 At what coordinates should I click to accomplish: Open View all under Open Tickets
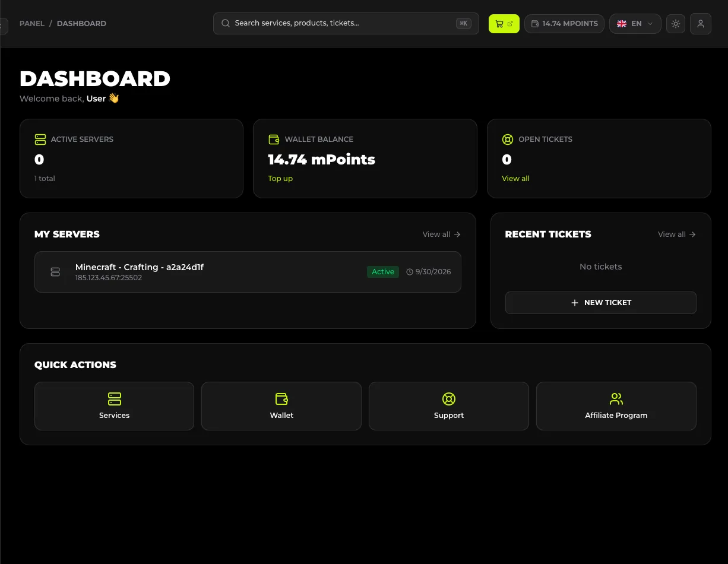tap(515, 178)
